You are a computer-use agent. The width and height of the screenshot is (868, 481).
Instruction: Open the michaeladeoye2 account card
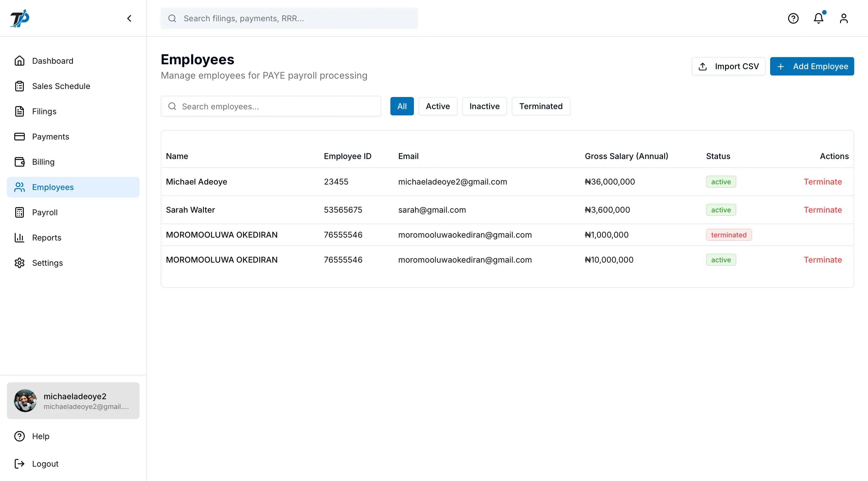(x=73, y=400)
